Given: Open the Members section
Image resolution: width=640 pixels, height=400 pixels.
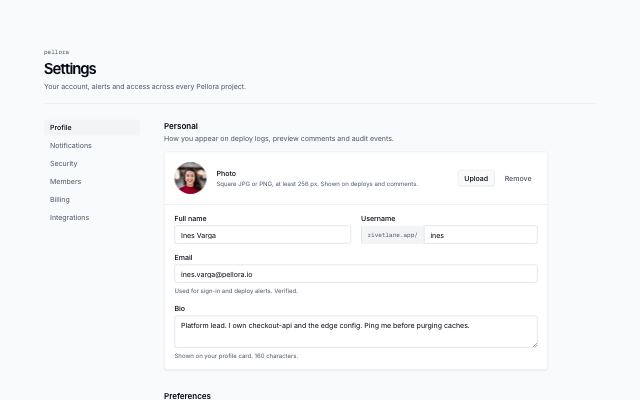Looking at the screenshot, I should pos(92,181).
